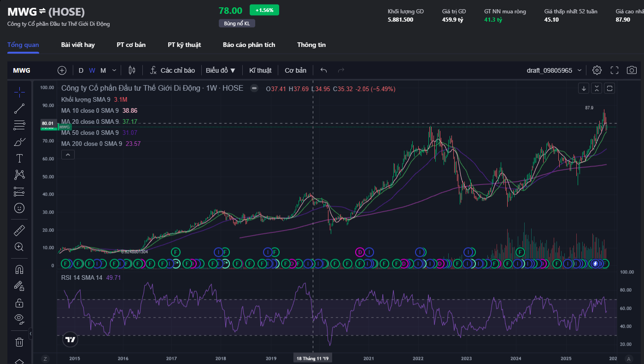Toggle magnet mode in drawing toolbar

19,269
